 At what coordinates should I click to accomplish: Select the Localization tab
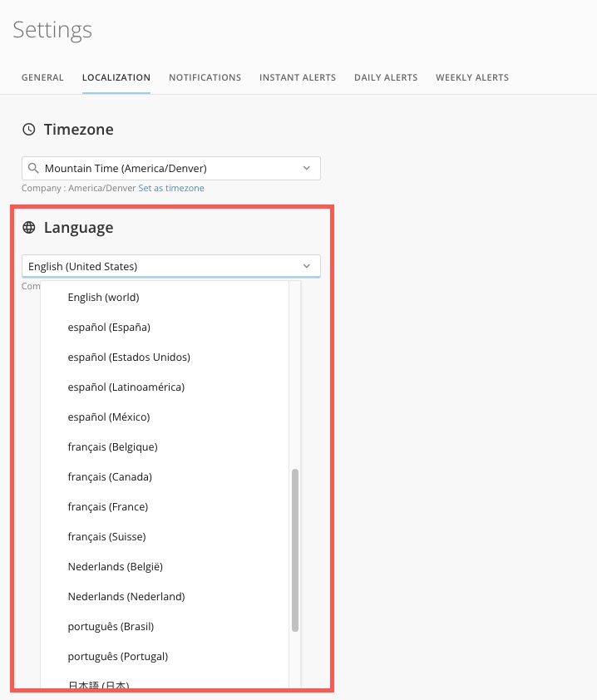pyautogui.click(x=116, y=77)
